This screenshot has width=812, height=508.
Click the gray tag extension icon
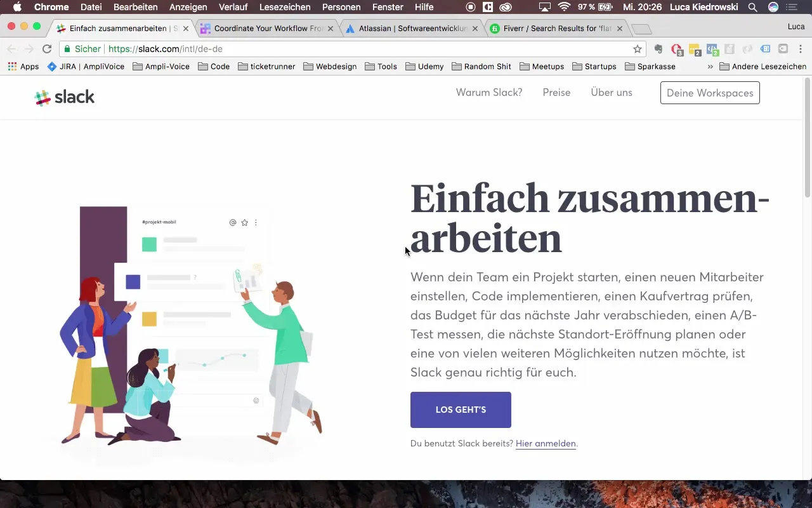(x=783, y=49)
